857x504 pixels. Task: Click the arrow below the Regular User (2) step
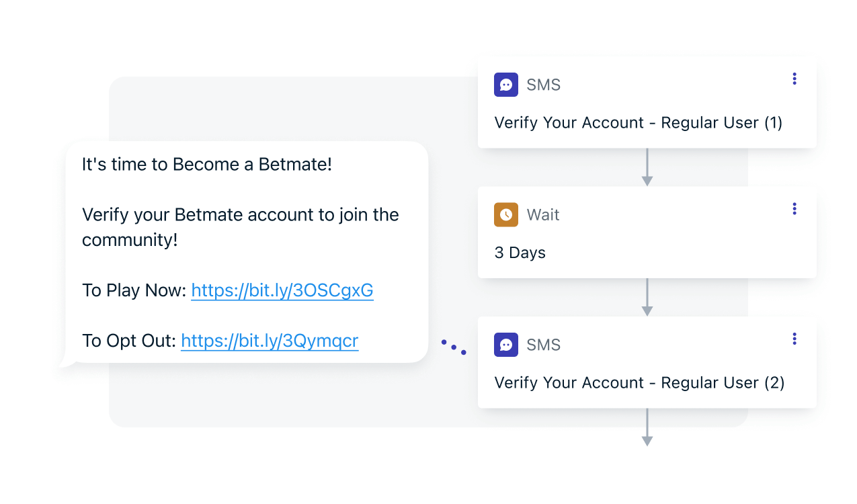pyautogui.click(x=647, y=427)
